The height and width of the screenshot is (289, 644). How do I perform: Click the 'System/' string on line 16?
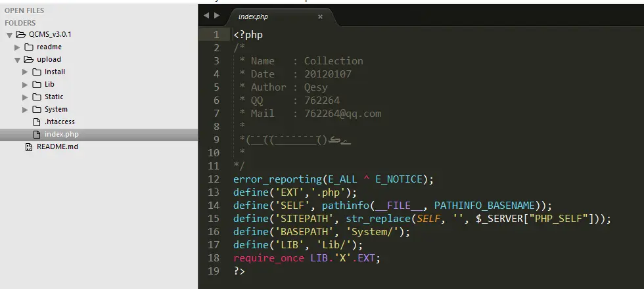[x=372, y=232]
